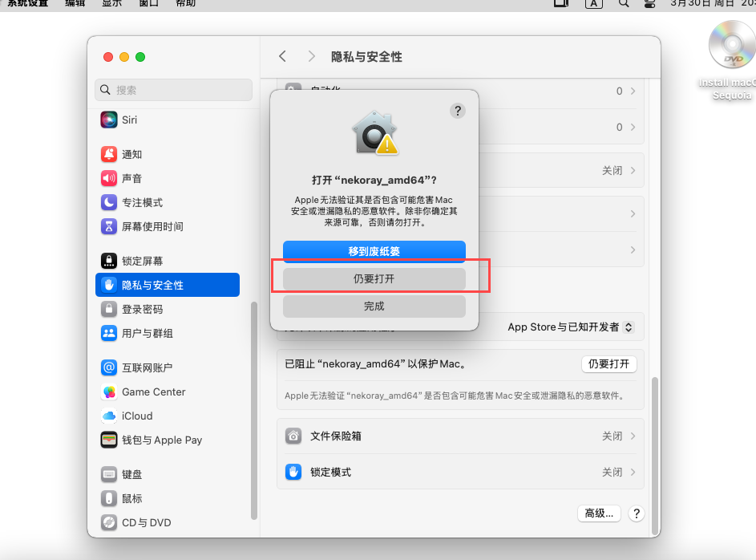Click the 高级... button
Viewport: 756px width, 560px height.
(599, 513)
